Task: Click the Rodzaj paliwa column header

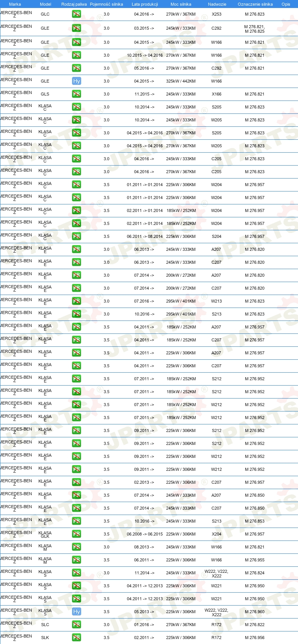Action: point(74,4)
